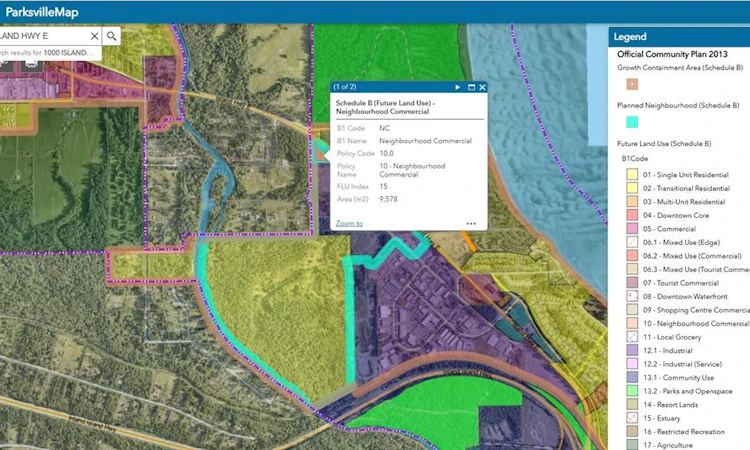Viewport: 750px width, 450px height.
Task: Select the 1000 ISLAND search result suggestion
Action: 50,53
